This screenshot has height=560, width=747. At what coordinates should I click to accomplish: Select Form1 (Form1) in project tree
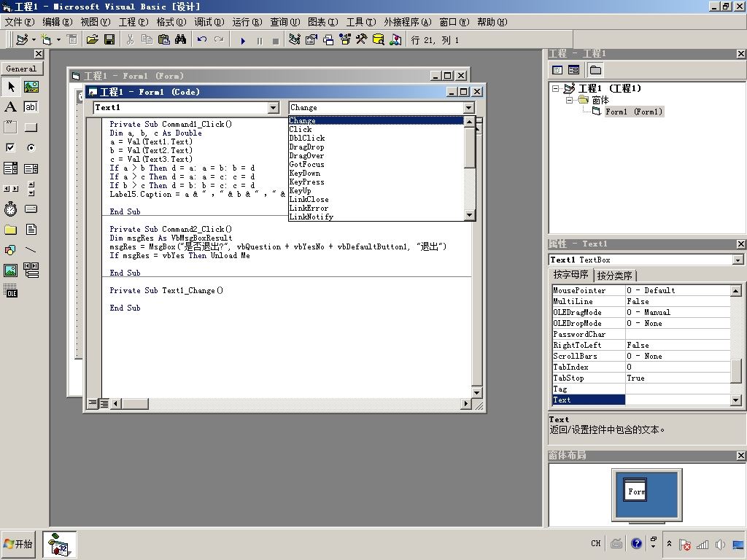pyautogui.click(x=634, y=112)
